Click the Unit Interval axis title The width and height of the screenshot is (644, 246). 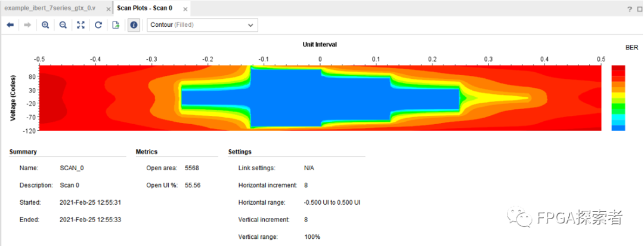pos(320,44)
